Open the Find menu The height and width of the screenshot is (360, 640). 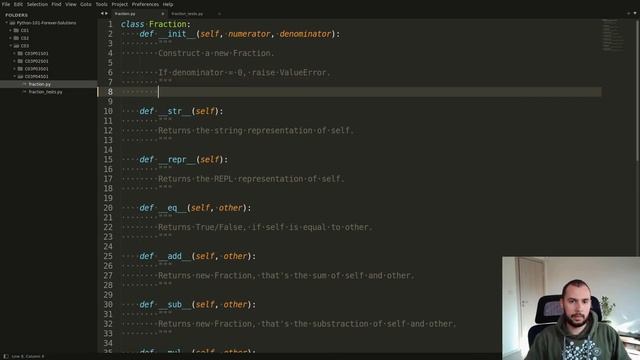coord(56,4)
